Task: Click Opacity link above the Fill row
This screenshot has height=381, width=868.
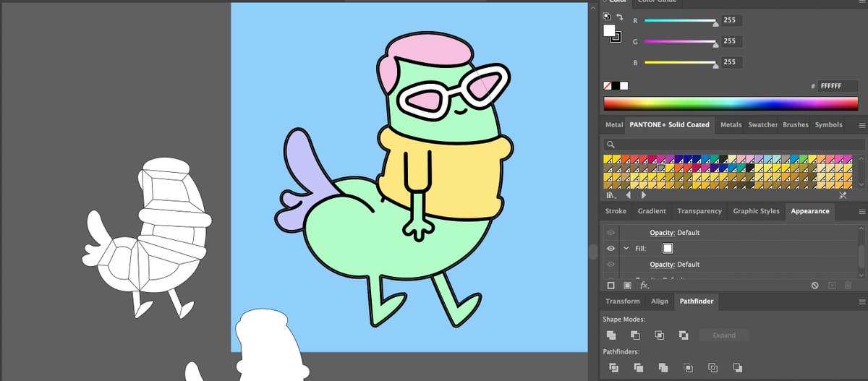Action: tap(663, 233)
